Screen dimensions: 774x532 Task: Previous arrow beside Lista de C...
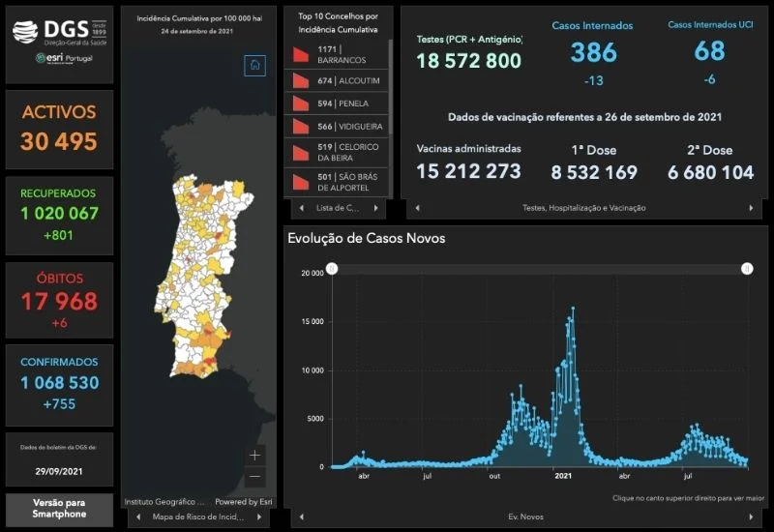302,208
